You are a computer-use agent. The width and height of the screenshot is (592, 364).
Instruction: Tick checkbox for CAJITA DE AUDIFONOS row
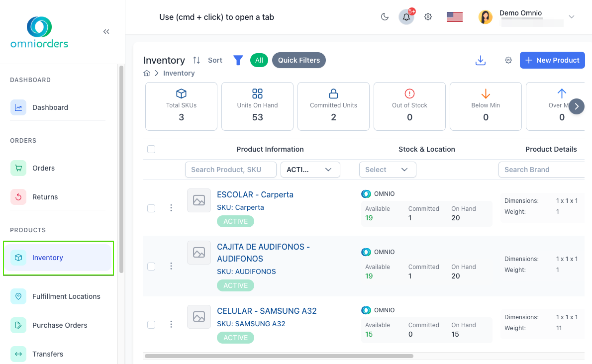pyautogui.click(x=151, y=266)
